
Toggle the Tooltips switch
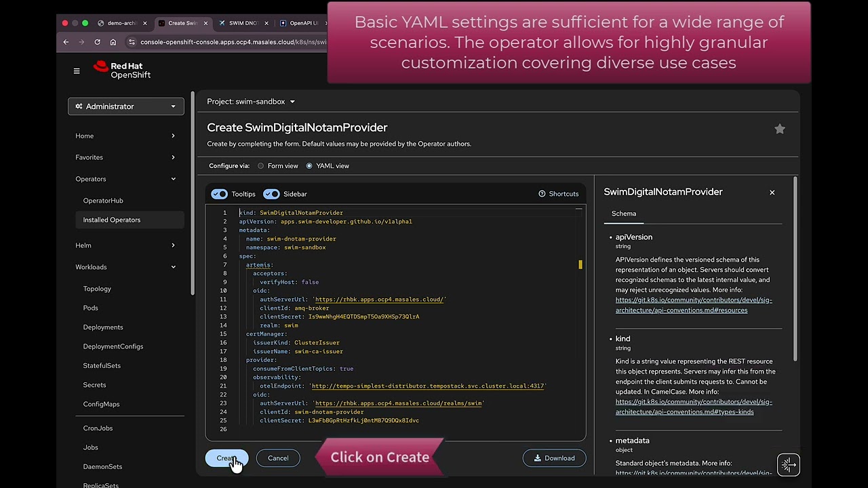[x=219, y=194]
